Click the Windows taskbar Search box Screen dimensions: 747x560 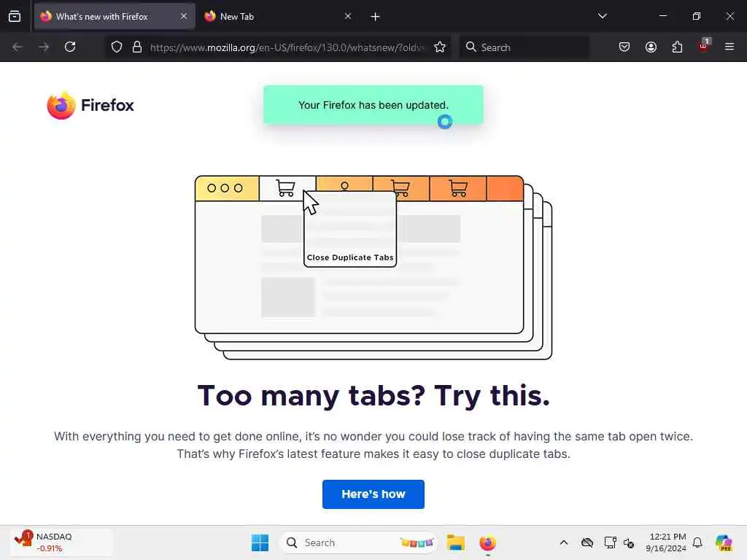pos(357,542)
